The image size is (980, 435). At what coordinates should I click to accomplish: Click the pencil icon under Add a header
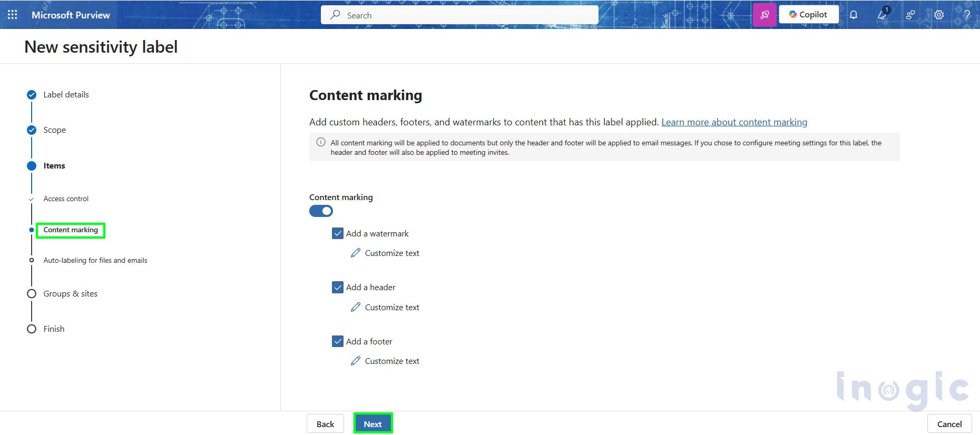click(x=356, y=307)
